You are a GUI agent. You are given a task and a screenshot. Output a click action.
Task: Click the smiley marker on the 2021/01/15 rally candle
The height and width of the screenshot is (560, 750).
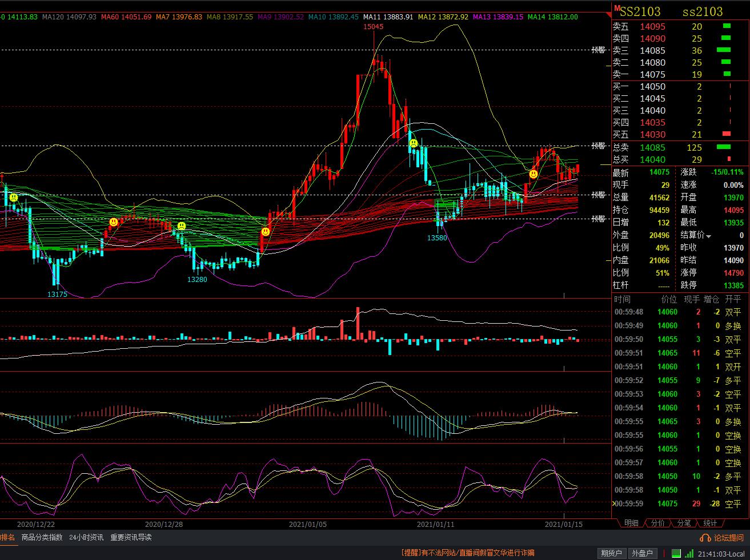[534, 174]
